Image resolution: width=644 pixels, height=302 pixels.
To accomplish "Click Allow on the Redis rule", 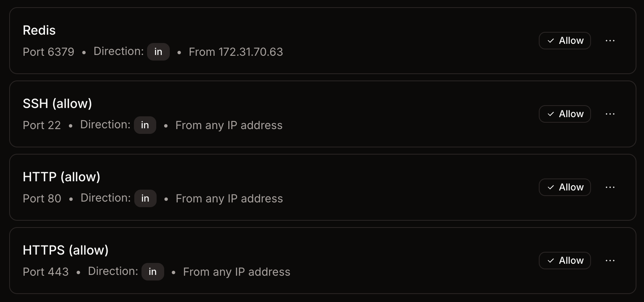I will tap(565, 41).
